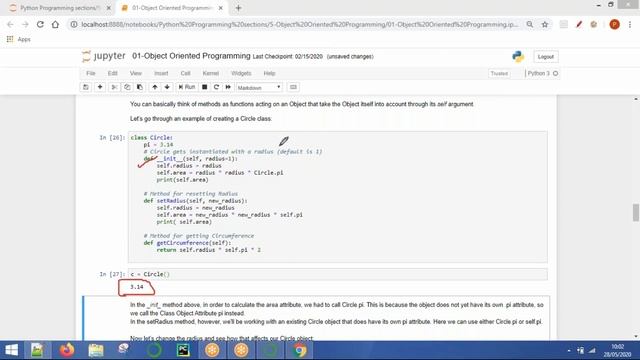The image size is (640, 360).
Task: Click the zoom magnifier in address bar
Action: pos(530,24)
